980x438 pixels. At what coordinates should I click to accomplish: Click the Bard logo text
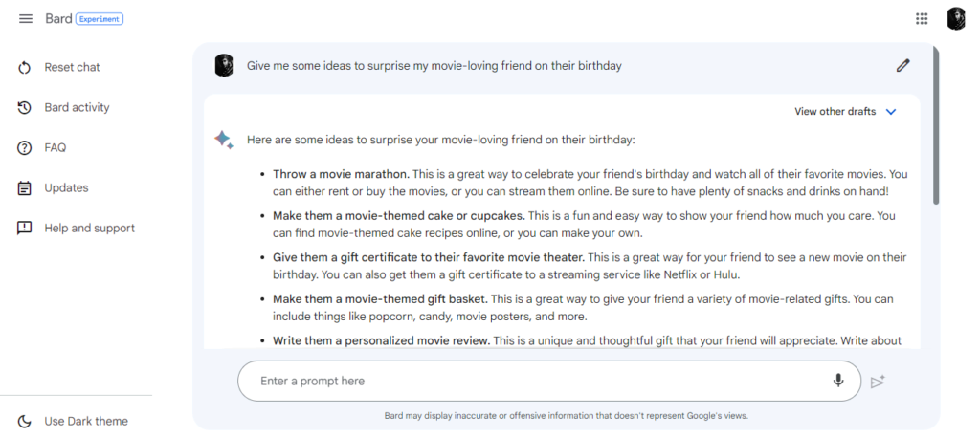pyautogui.click(x=58, y=19)
